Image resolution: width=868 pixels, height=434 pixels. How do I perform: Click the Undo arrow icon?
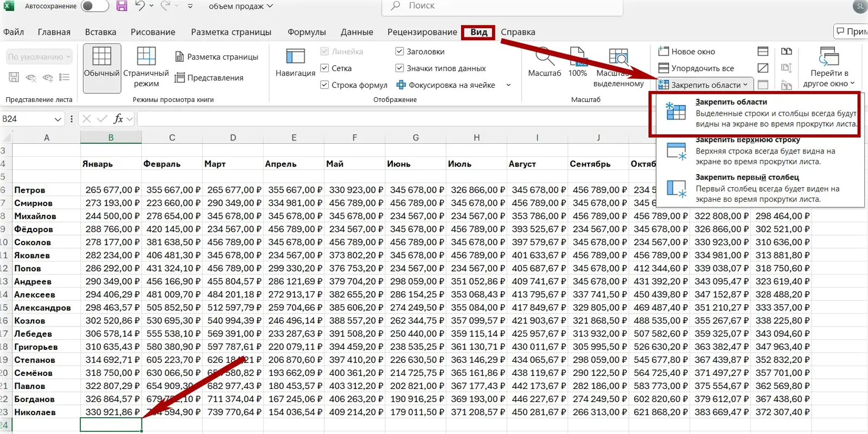(140, 7)
